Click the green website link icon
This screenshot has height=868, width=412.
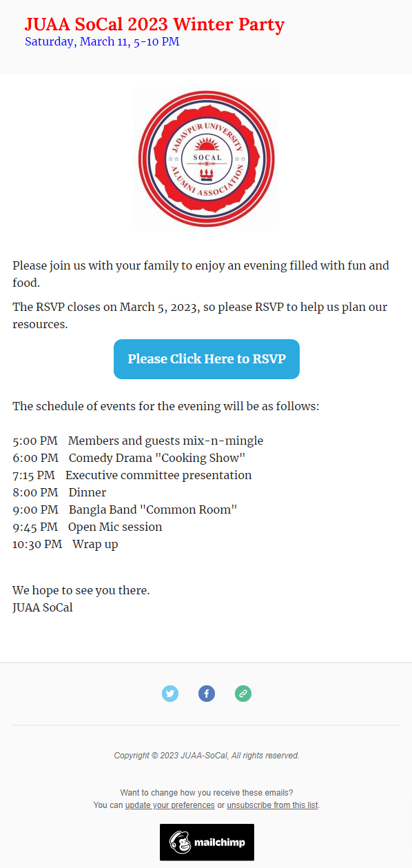[243, 694]
